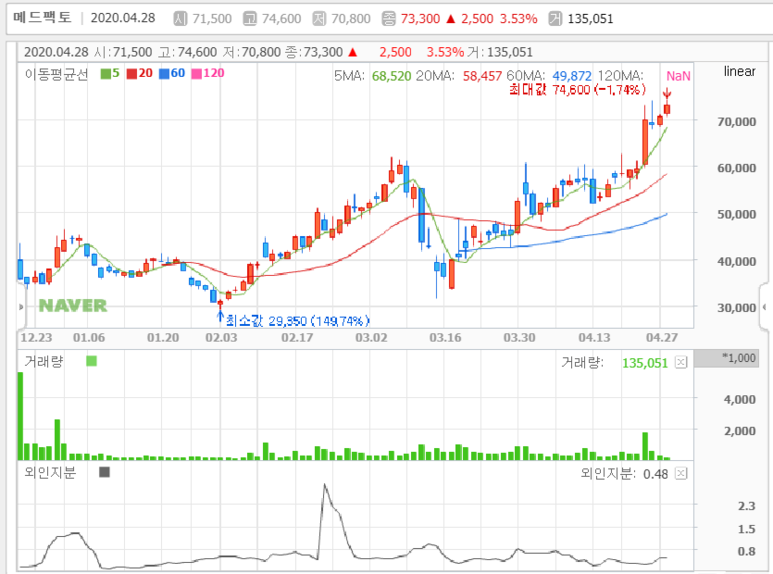The image size is (773, 574).
Task: Click the volume icon before 135,051
Action: [556, 19]
